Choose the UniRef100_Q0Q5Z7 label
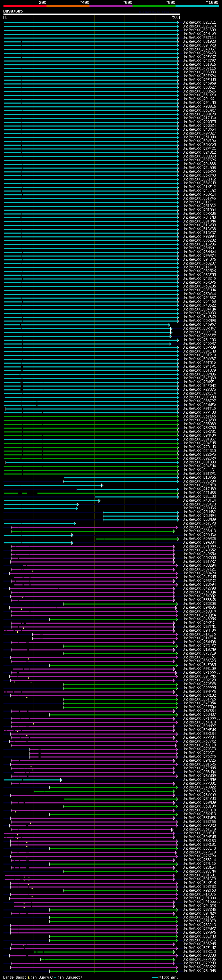 (x=199, y=87)
